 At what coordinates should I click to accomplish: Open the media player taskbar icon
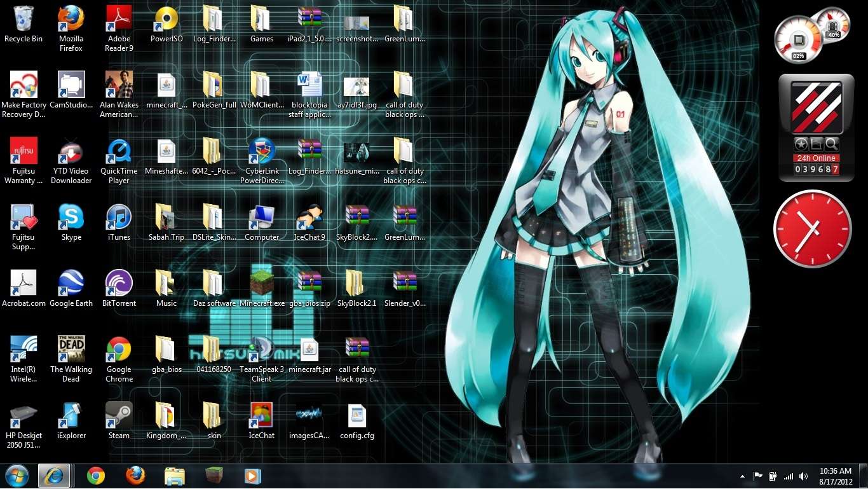click(253, 476)
